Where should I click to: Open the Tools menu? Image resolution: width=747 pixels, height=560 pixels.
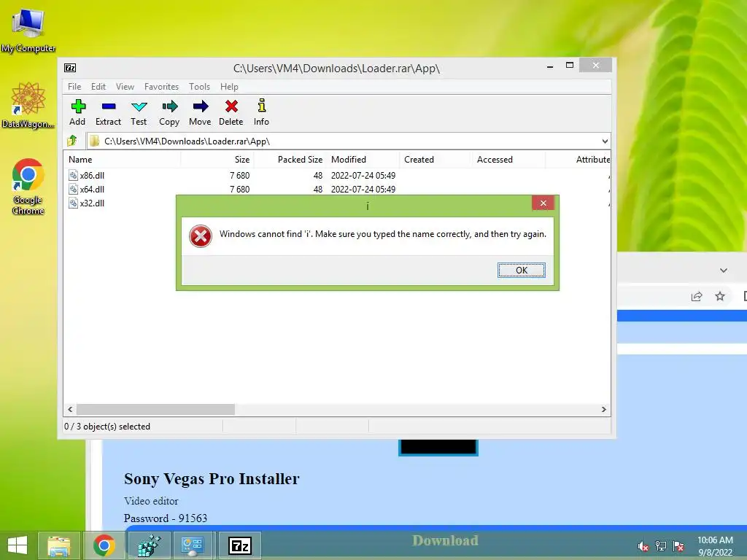(199, 87)
